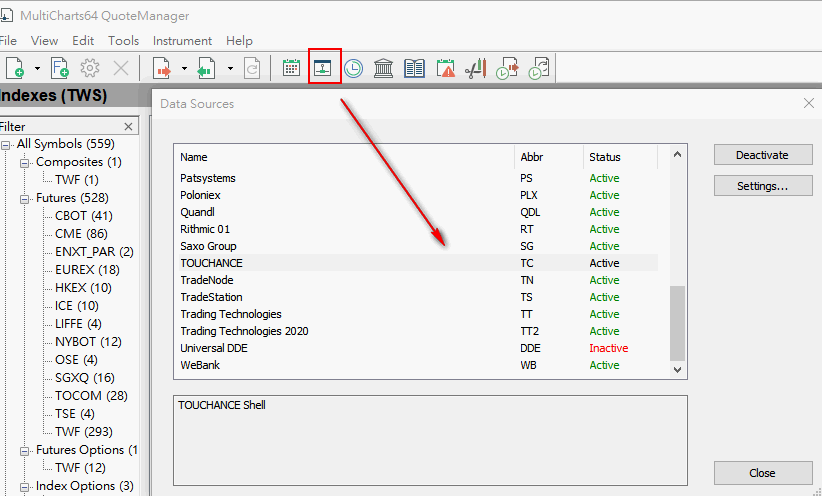Collapse the Futures (528) tree node
This screenshot has height=496, width=822.
pyautogui.click(x=25, y=199)
